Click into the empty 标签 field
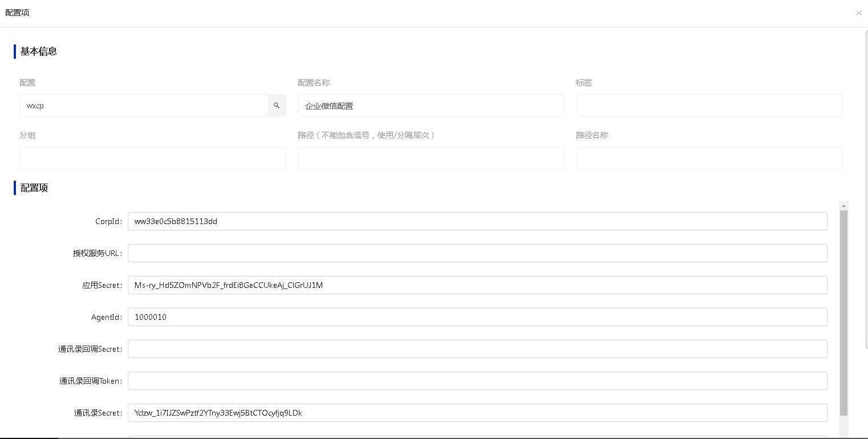This screenshot has width=868, height=439. coord(709,105)
